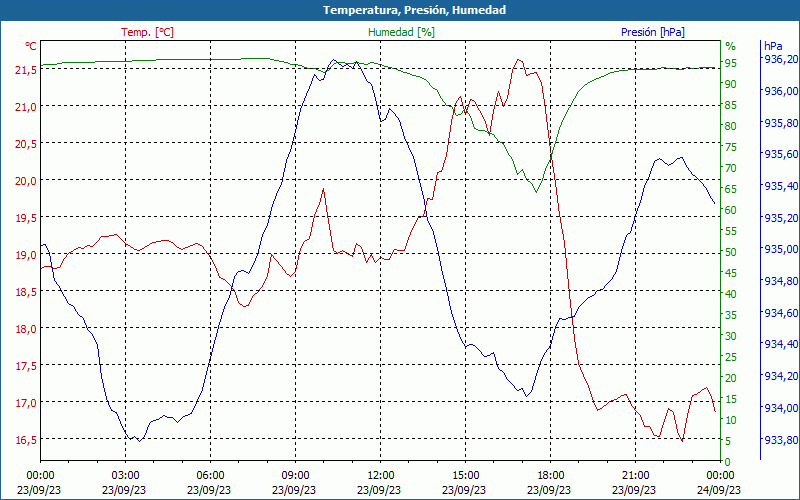Click humidity axis value 80
Viewport: 800px width, 500px height.
[x=731, y=126]
